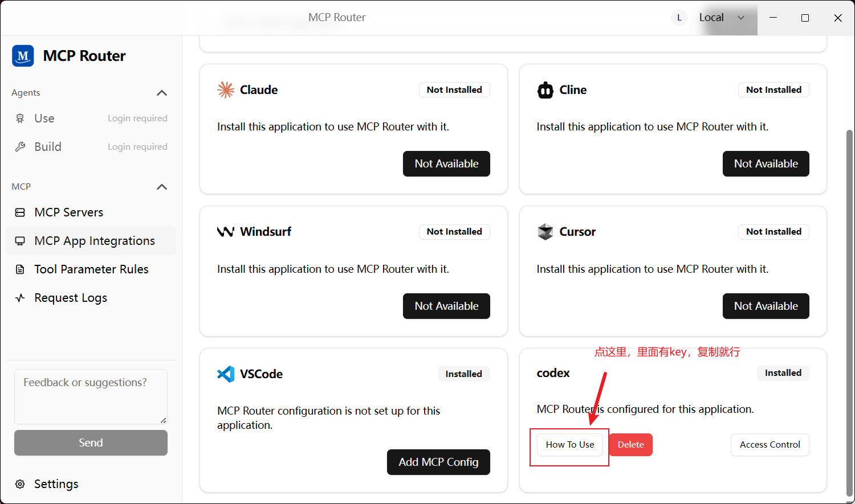Screen dimensions: 855x504
Task: Click the Login required text beside Build
Action: pyautogui.click(x=137, y=147)
